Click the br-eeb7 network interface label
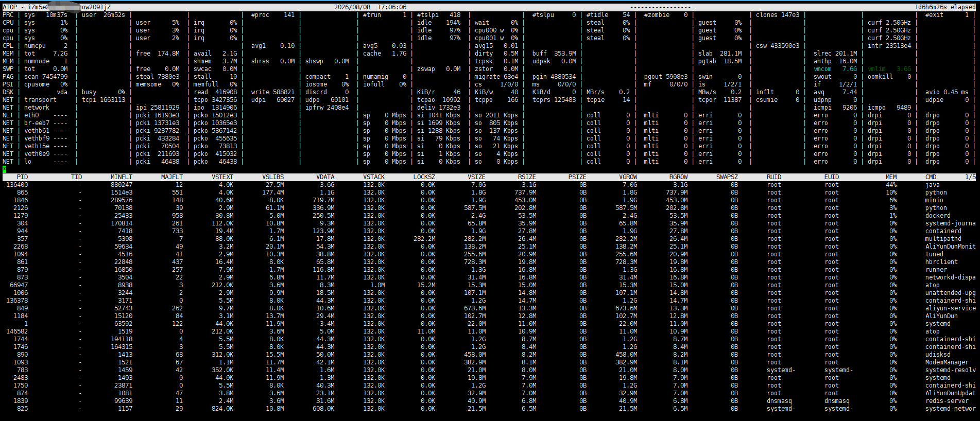Screen dimensions: 980x421 pos(37,123)
